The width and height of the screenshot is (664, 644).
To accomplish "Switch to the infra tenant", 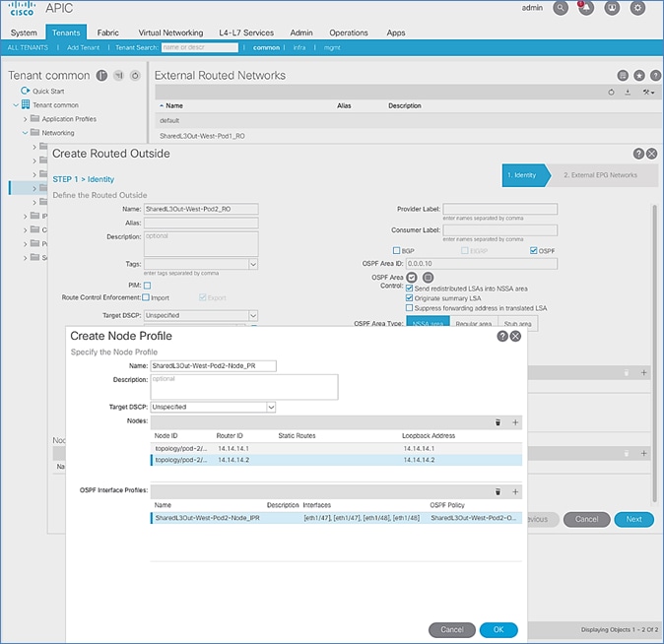I will point(299,47).
